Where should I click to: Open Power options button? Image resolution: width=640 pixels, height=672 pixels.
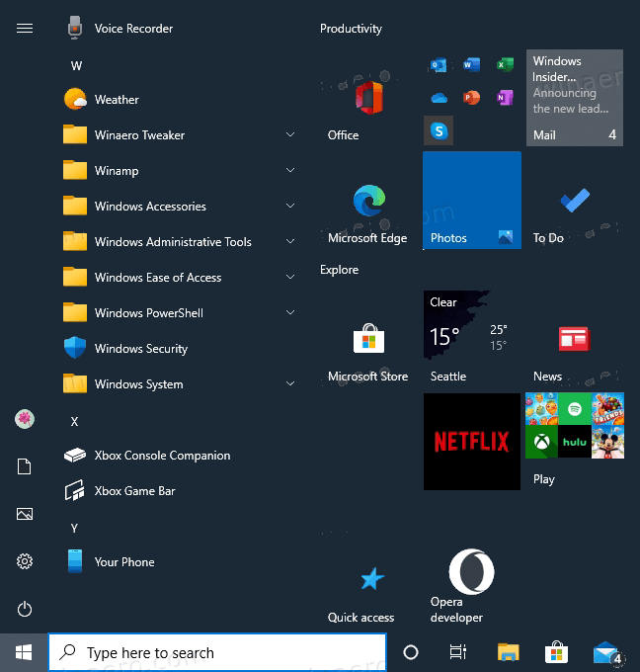coord(25,609)
